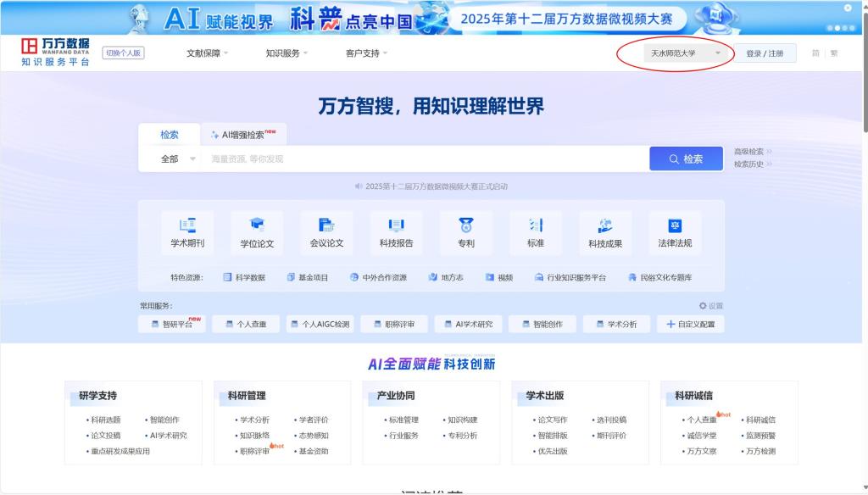
Task: Open the 全部 search scope dropdown
Action: click(x=178, y=159)
